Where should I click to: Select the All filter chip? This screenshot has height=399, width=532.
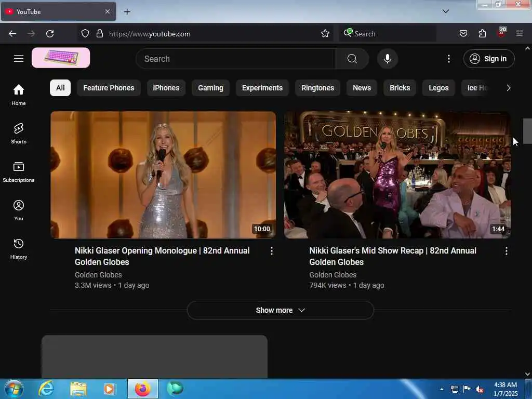(x=60, y=88)
